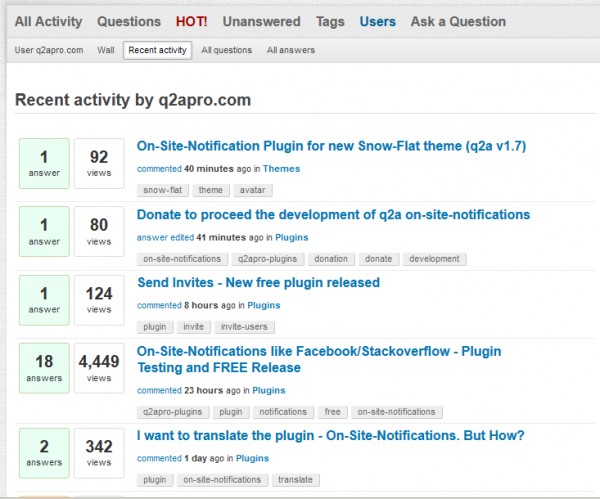Open the translate the plugin question

point(330,435)
